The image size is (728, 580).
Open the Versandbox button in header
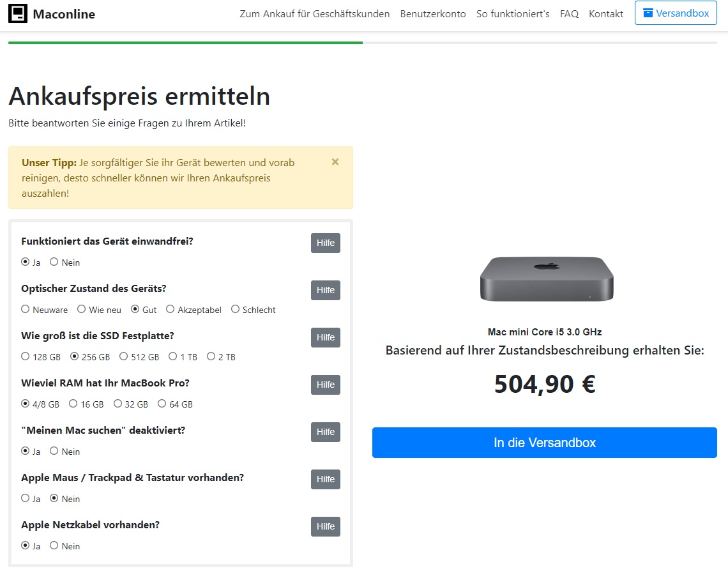click(676, 13)
